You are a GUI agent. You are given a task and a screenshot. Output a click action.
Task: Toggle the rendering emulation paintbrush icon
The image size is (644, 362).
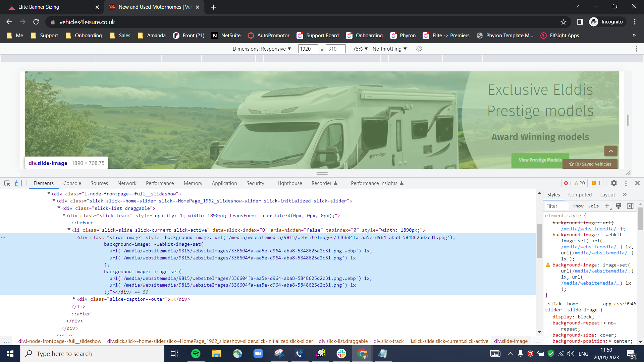click(x=619, y=206)
